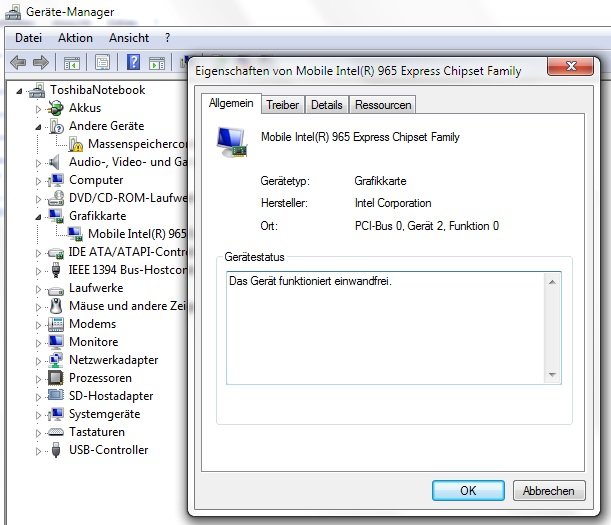This screenshot has width=611, height=525.
Task: Select the Andere Geräte unknown device icon
Action: point(56,126)
